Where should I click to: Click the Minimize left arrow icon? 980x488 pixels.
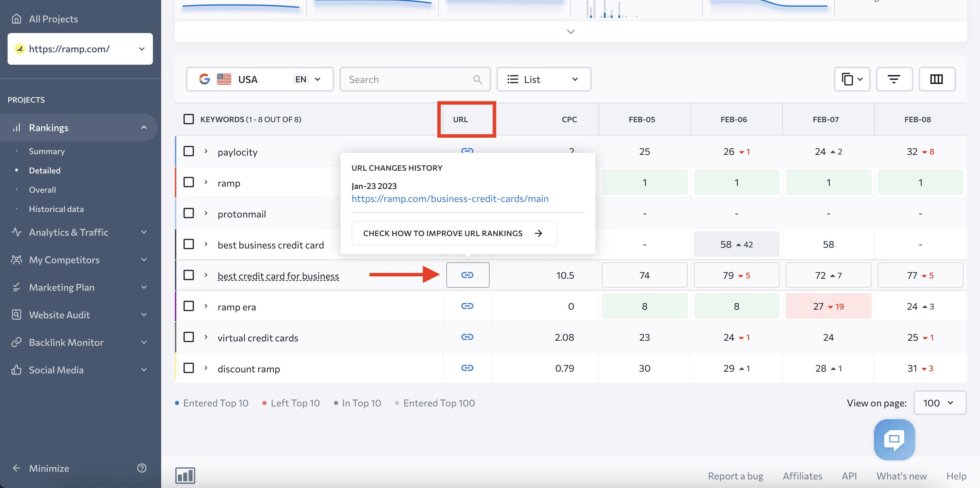(x=17, y=468)
